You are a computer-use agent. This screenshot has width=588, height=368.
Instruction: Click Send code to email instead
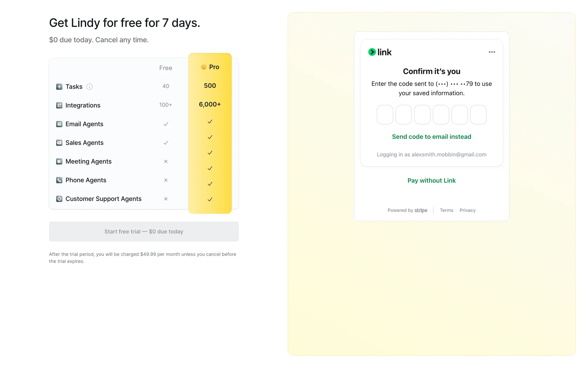[432, 137]
